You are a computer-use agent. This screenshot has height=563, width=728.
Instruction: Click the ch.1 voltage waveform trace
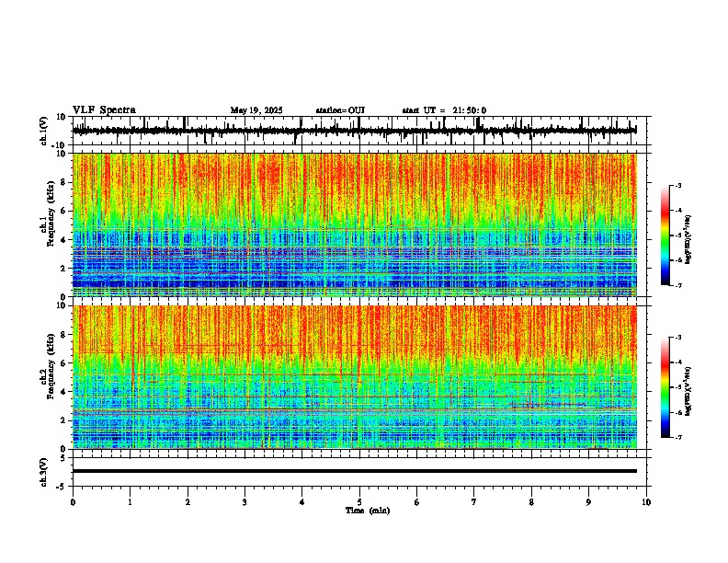pos(354,131)
